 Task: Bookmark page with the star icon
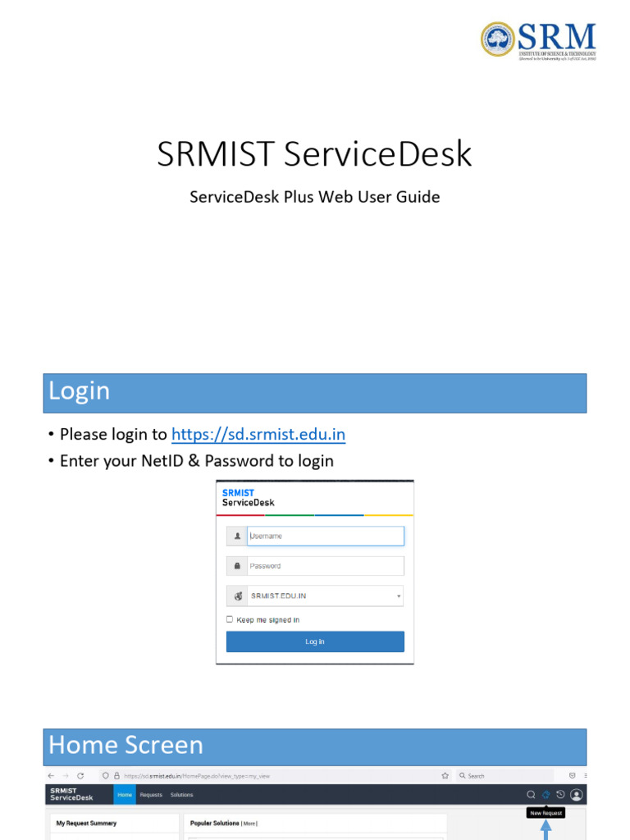pyautogui.click(x=445, y=776)
